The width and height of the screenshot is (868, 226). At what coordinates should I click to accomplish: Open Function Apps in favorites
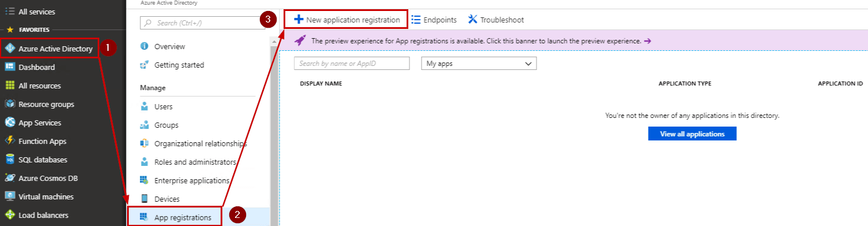(x=42, y=141)
